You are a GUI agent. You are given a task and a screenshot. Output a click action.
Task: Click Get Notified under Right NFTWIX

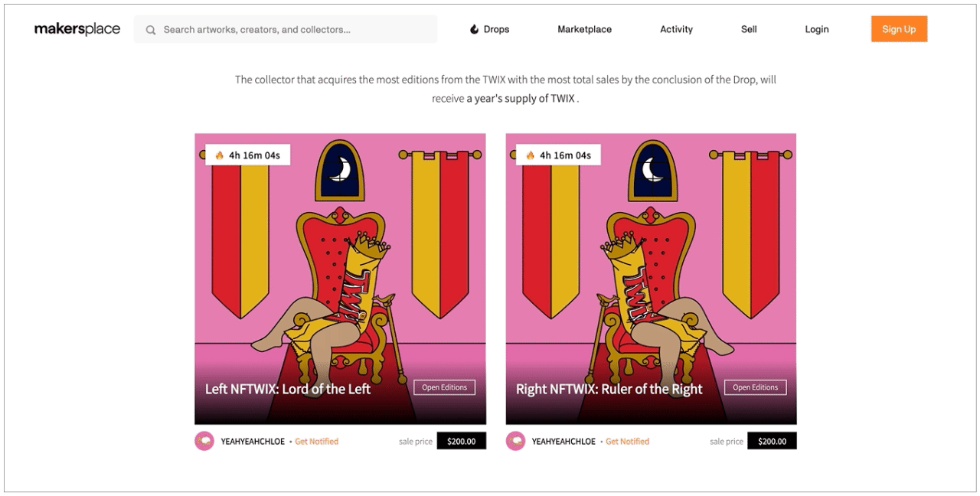point(628,442)
